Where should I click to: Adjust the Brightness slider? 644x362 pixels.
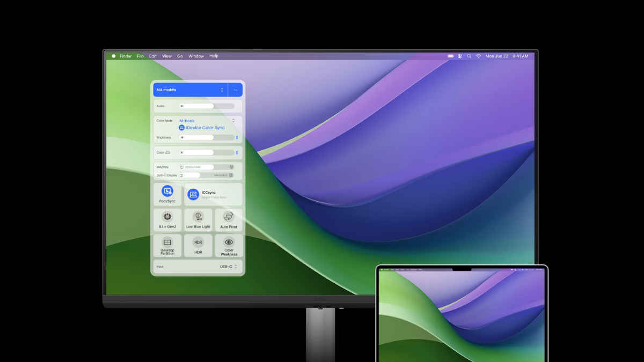[207, 137]
